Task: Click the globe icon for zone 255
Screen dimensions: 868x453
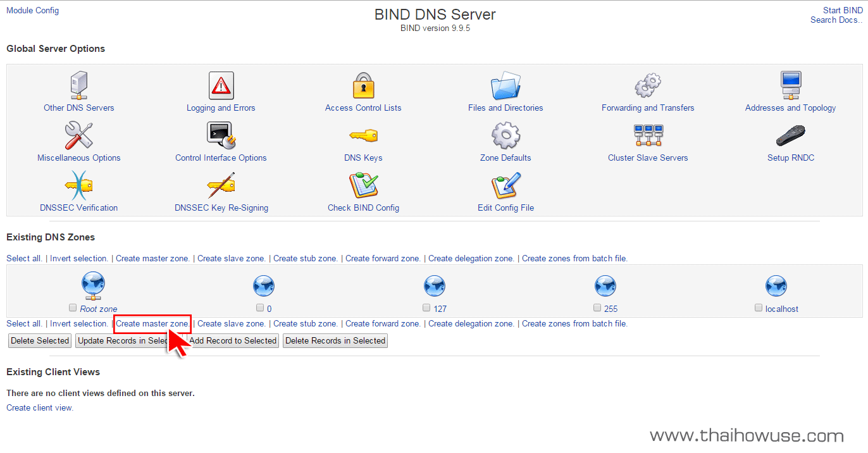Action: point(605,286)
